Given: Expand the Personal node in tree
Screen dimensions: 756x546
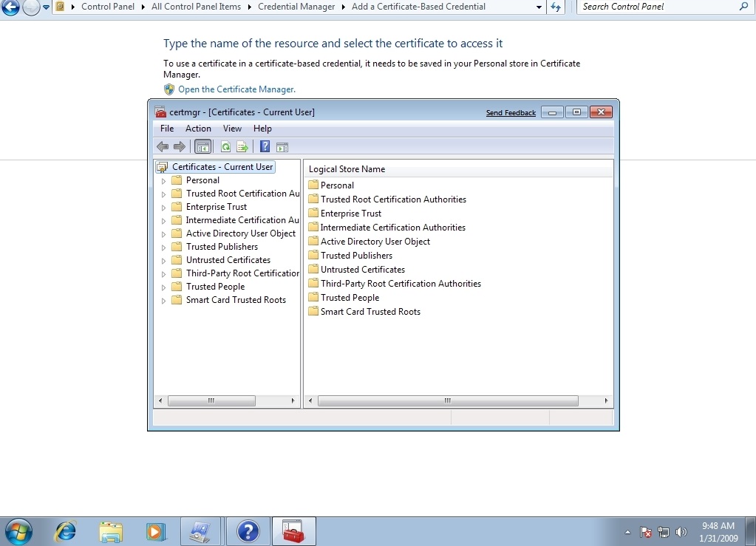Looking at the screenshot, I should click(163, 181).
